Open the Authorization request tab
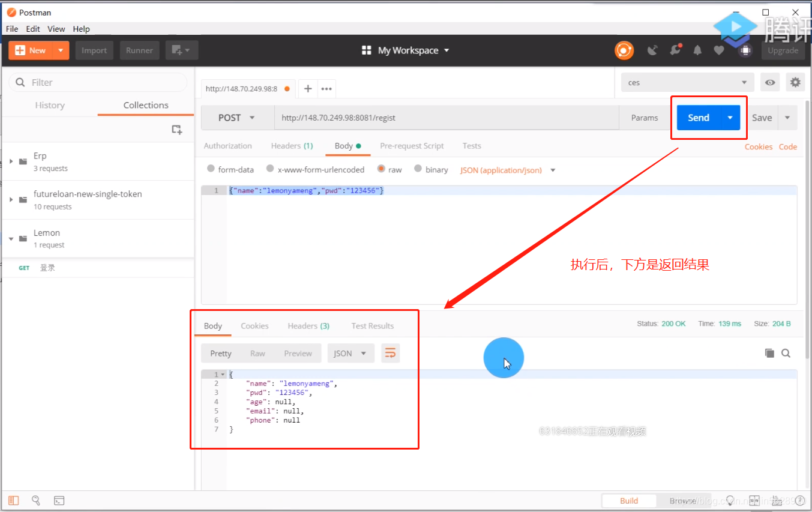 [228, 146]
